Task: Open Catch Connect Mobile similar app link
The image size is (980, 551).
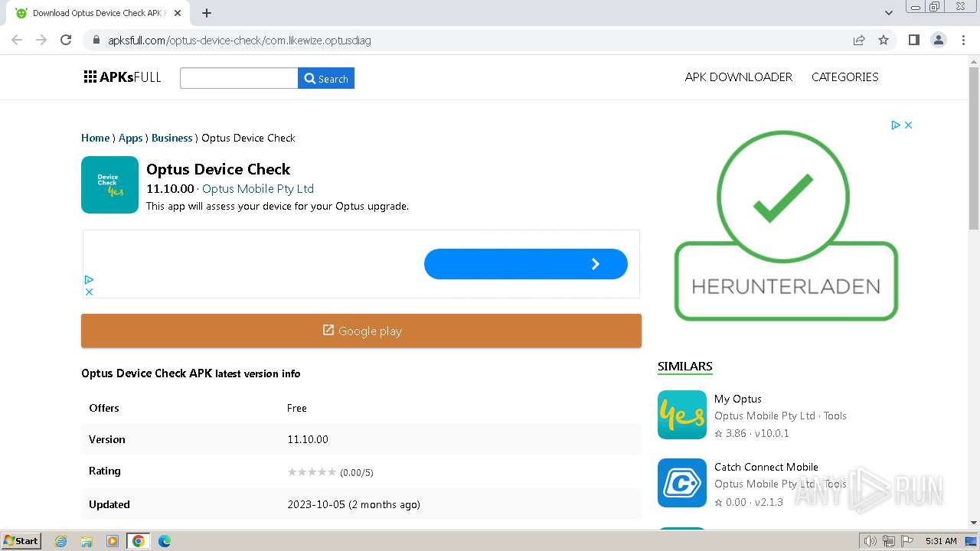Action: coord(766,467)
